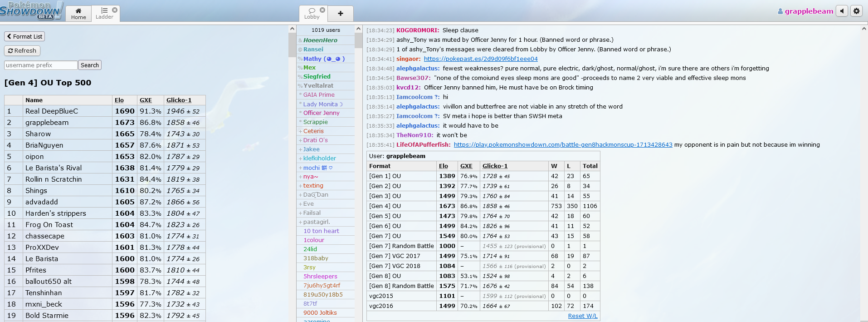Open the Home tab
This screenshot has width=868, height=322.
78,14
